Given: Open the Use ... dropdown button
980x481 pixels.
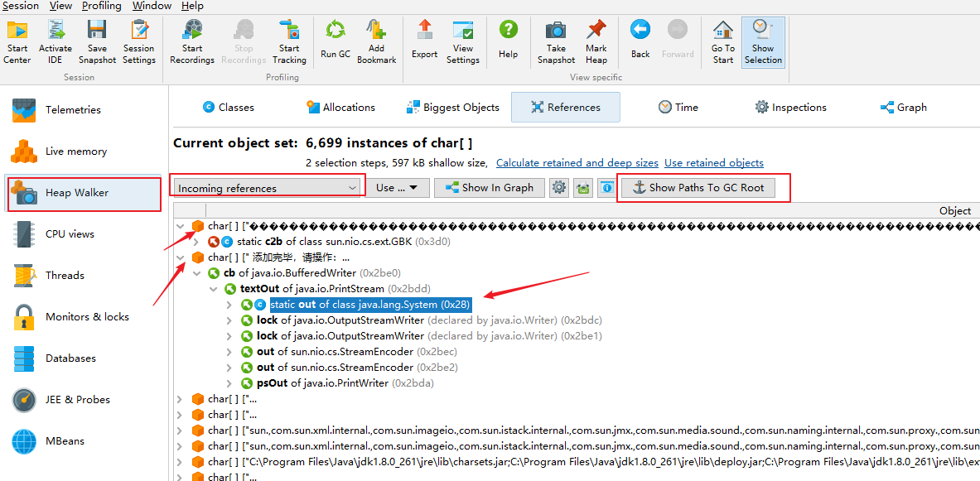Looking at the screenshot, I should tap(398, 187).
